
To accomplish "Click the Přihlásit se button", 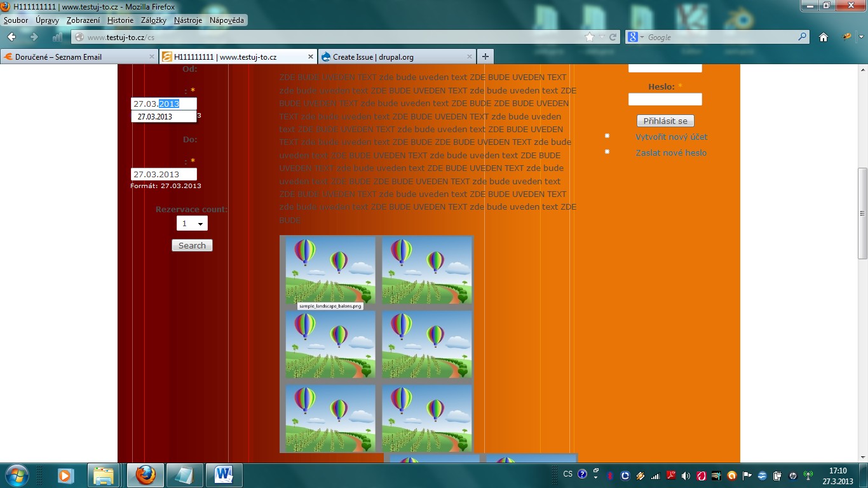I will tap(665, 121).
